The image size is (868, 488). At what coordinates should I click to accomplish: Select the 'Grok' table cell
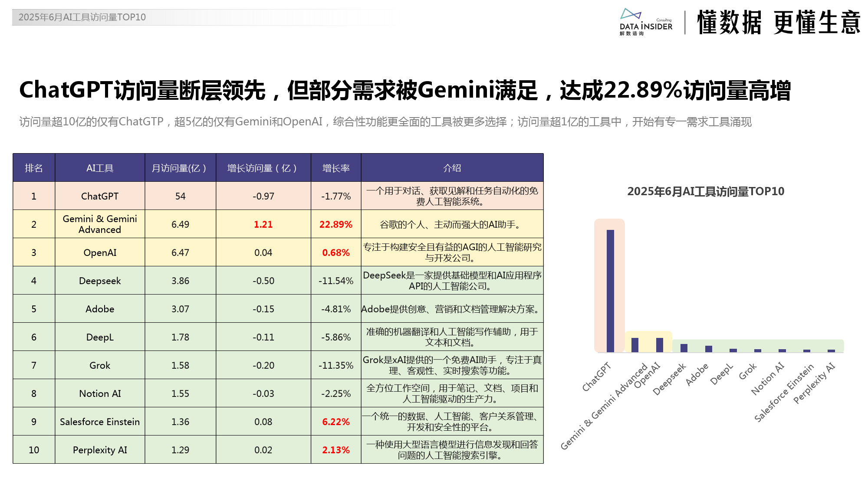point(100,365)
